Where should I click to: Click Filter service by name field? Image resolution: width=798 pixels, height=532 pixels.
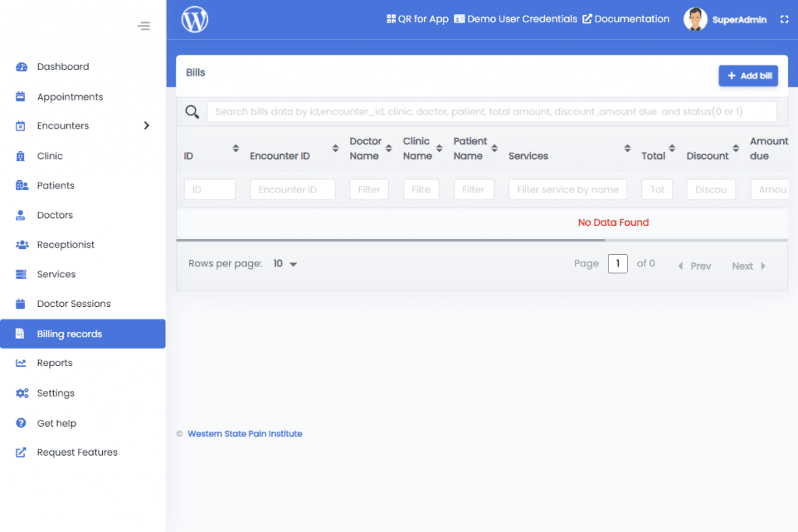click(x=568, y=189)
